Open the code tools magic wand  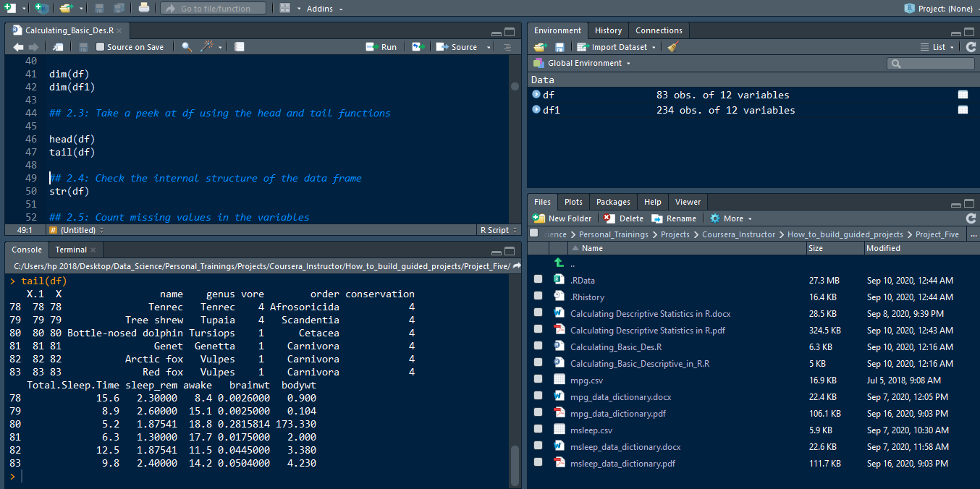pyautogui.click(x=208, y=47)
